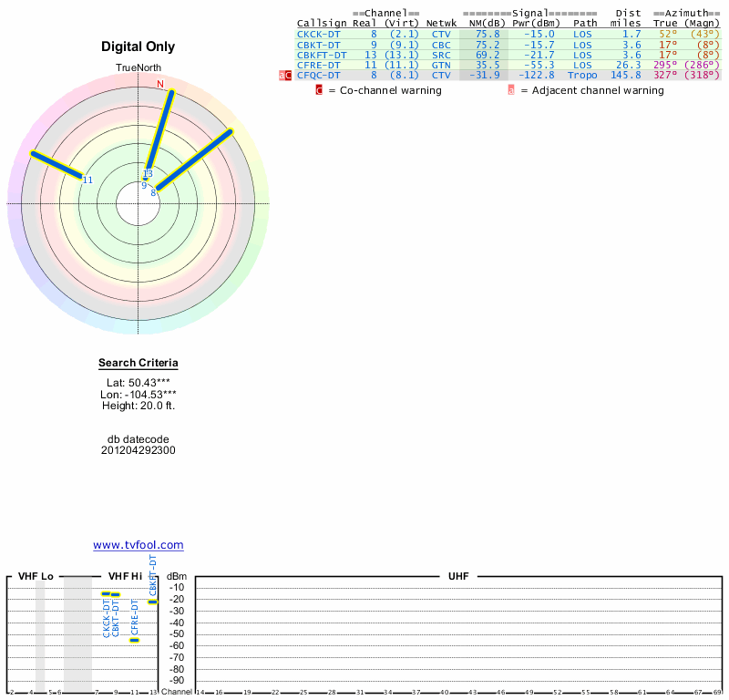This screenshot has width=729, height=700.
Task: Click the red N magnetic north marker
Action: [160, 84]
